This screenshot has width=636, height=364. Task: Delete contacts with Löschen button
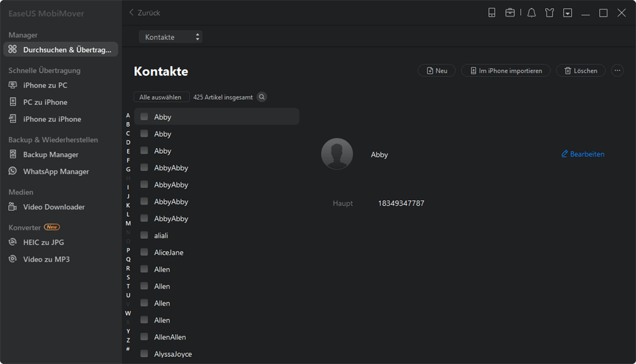point(581,71)
